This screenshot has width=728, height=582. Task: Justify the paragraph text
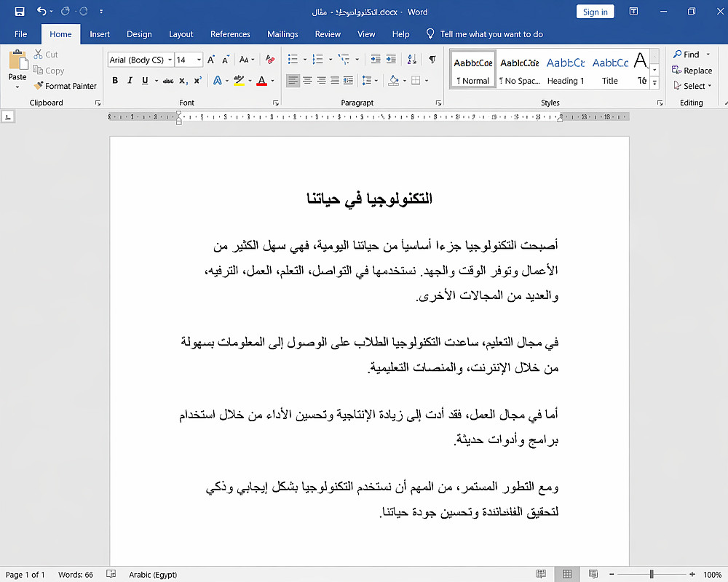click(335, 81)
